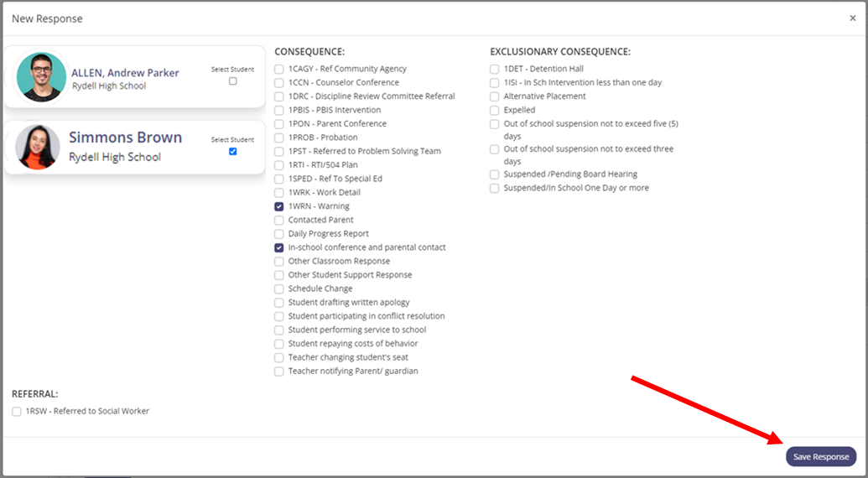Screen dimensions: 868x478
Task: Tick 1RTI - RTI/504 Plan
Action: click(279, 165)
